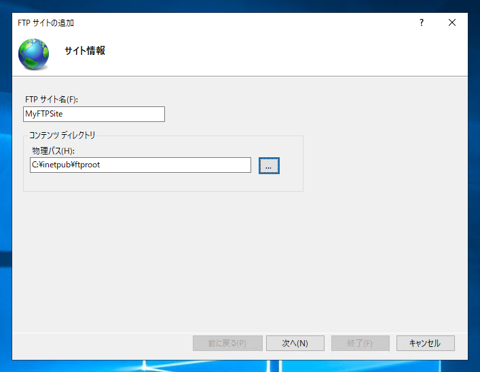Click the FTP サイト名(F): label

point(52,99)
